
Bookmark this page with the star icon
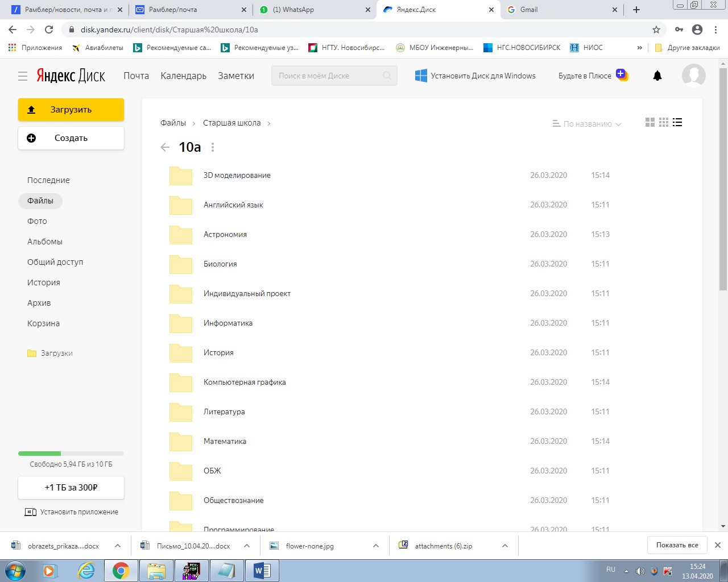656,30
